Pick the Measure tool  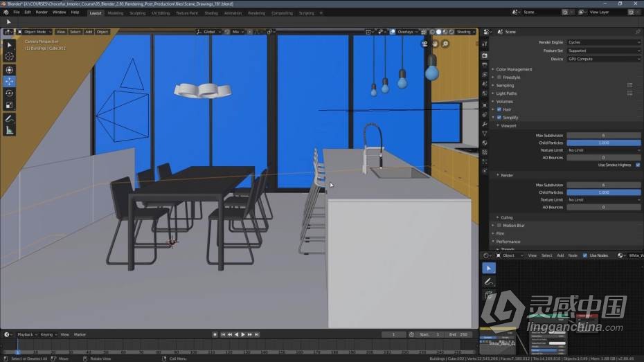coord(9,131)
